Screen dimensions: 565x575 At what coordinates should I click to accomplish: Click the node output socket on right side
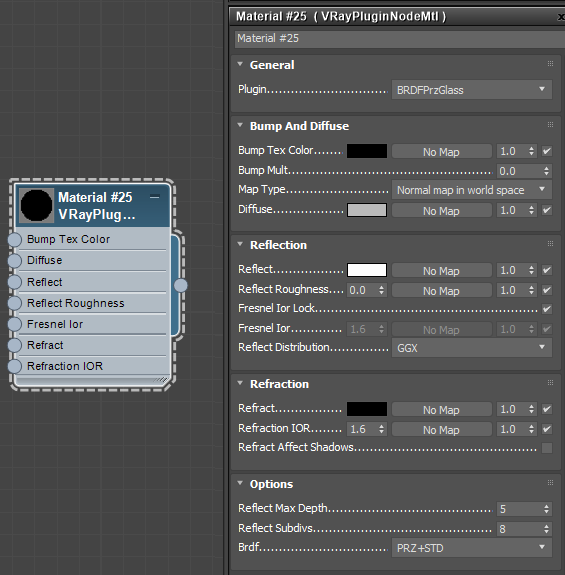coord(180,285)
